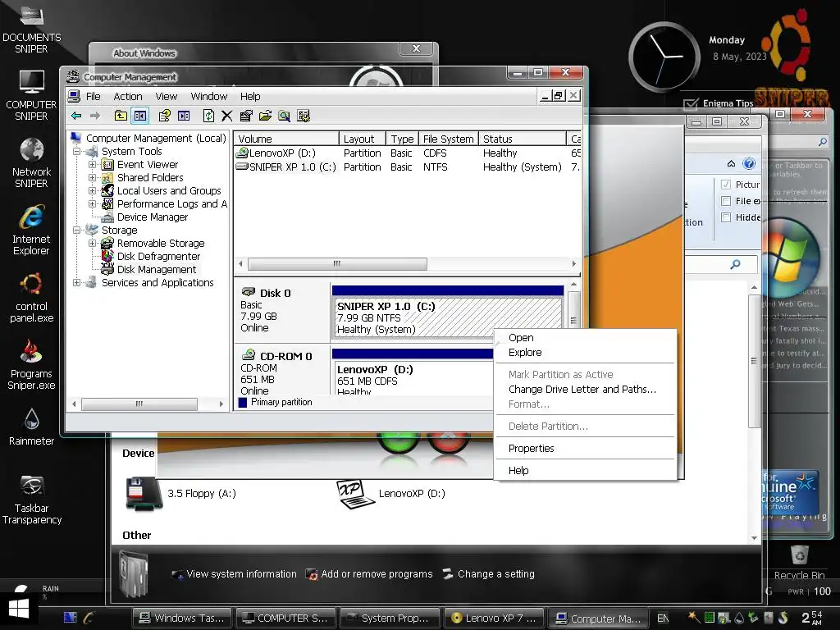Click the LenovoXP (D:) drive icon in Computer window
Viewport: 840px width, 630px height.
pos(355,493)
